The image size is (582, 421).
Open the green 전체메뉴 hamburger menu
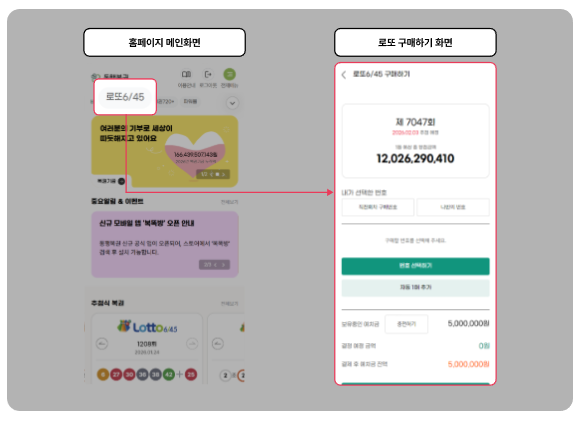click(229, 74)
